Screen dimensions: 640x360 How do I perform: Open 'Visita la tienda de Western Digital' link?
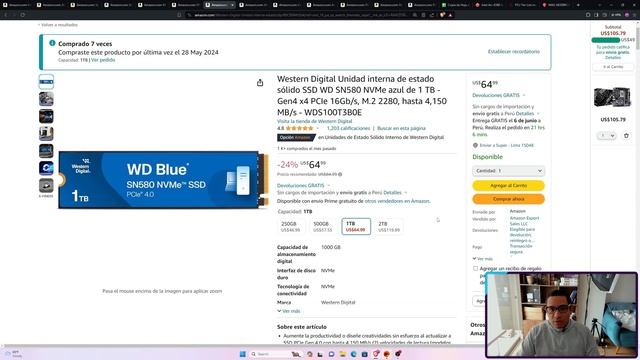tap(314, 121)
